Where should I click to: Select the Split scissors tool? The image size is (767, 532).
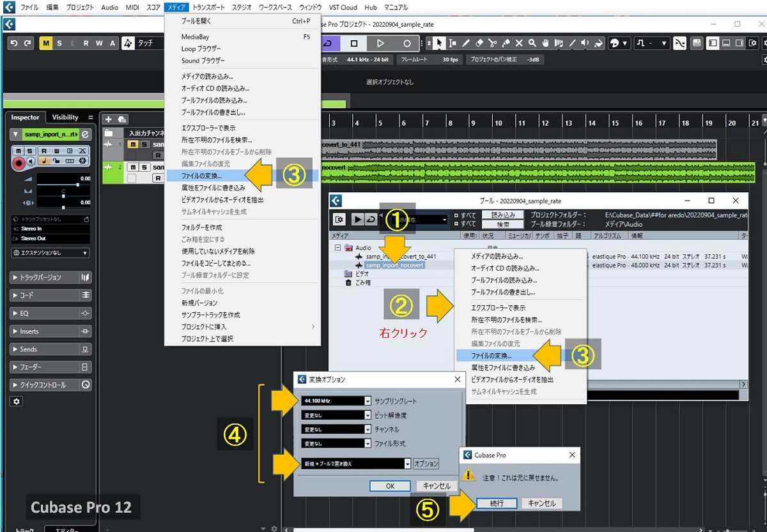tap(493, 43)
